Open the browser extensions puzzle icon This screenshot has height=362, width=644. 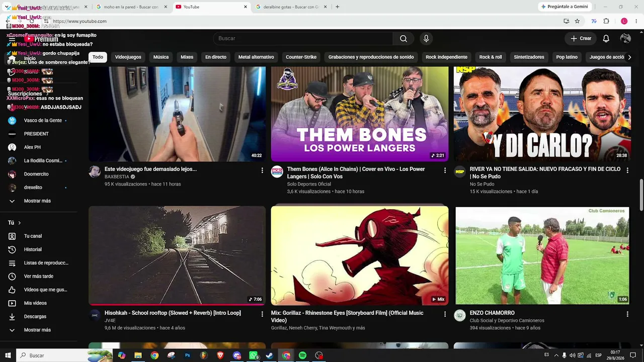(x=606, y=21)
